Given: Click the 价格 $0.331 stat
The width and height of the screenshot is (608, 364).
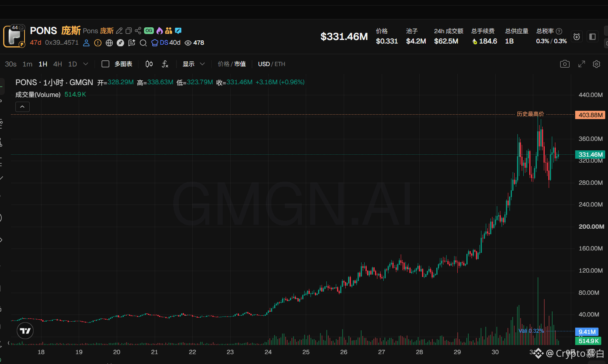Looking at the screenshot, I should click(387, 36).
